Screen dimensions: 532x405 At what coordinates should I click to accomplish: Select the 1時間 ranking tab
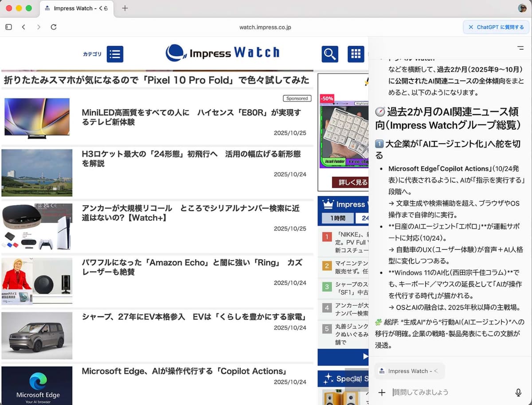337,218
